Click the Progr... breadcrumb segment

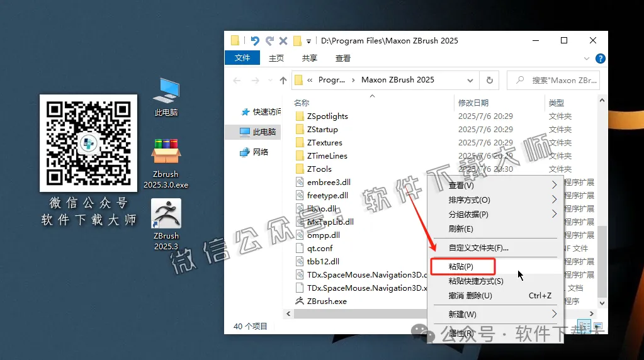point(332,80)
